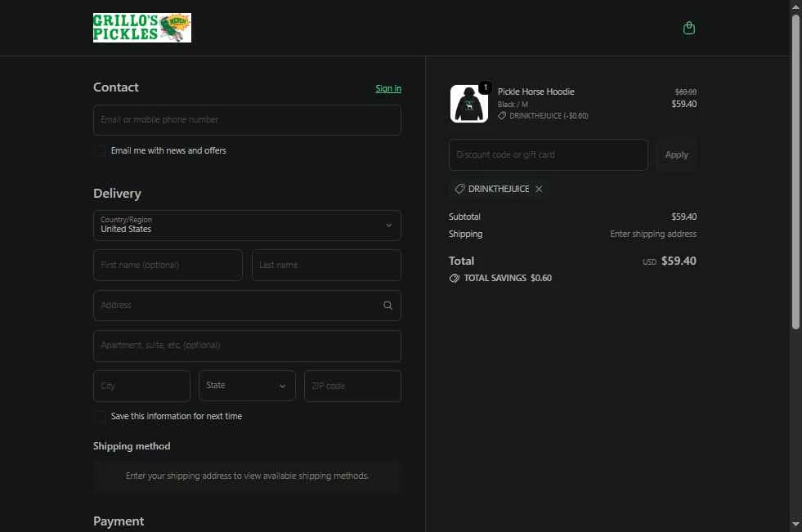Focus the Email or mobile phone number field
Viewport: 802px width, 532px height.
pos(248,120)
